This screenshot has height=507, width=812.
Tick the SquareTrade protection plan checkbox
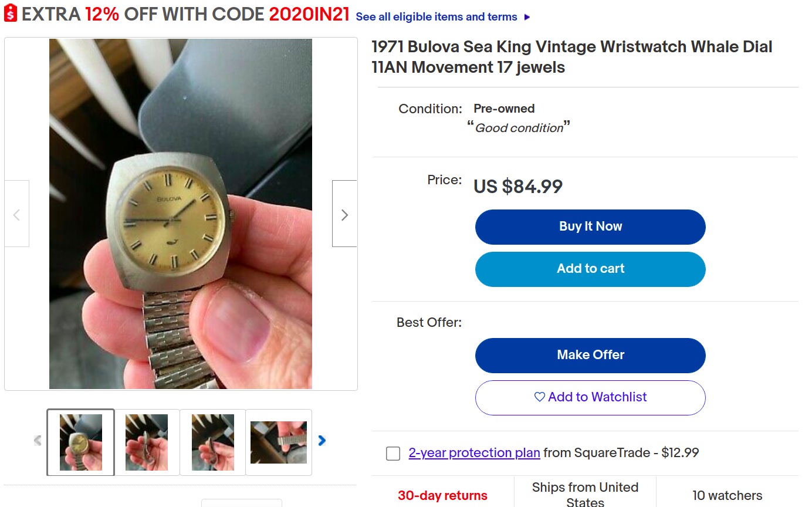393,454
